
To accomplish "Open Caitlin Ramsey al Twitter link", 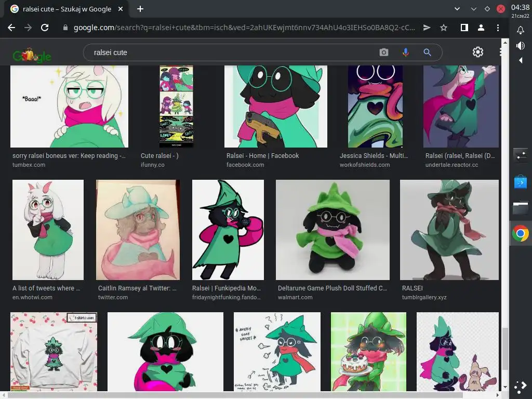I will click(137, 288).
